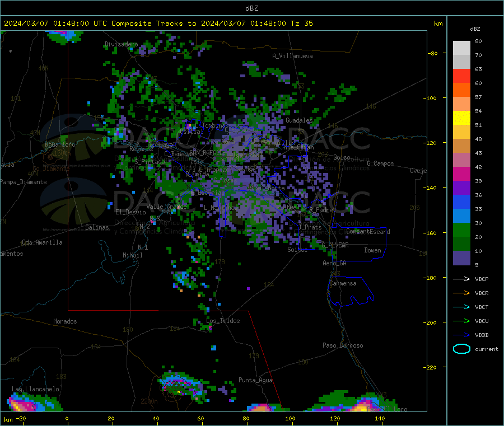
Task: Click the Pampa_Diamante map label
Action: pos(24,182)
